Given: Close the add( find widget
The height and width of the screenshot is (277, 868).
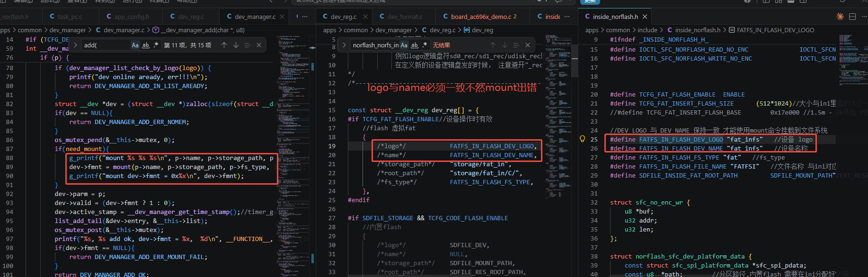Looking at the screenshot, I should click(x=259, y=45).
